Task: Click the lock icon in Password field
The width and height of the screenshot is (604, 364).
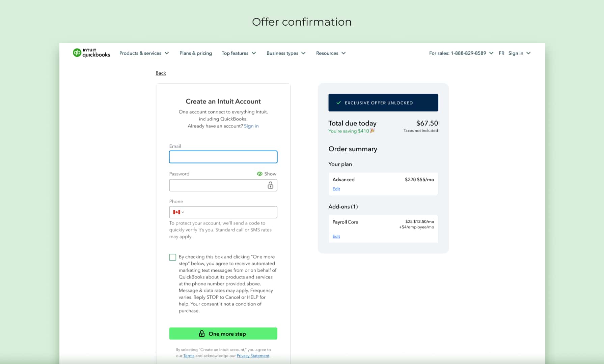Action: coord(270,185)
